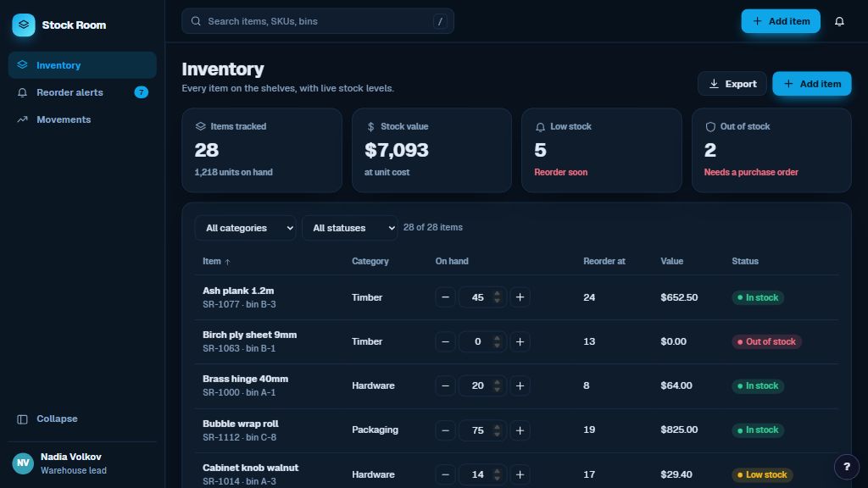Click the Stock Room logo icon

(x=23, y=25)
